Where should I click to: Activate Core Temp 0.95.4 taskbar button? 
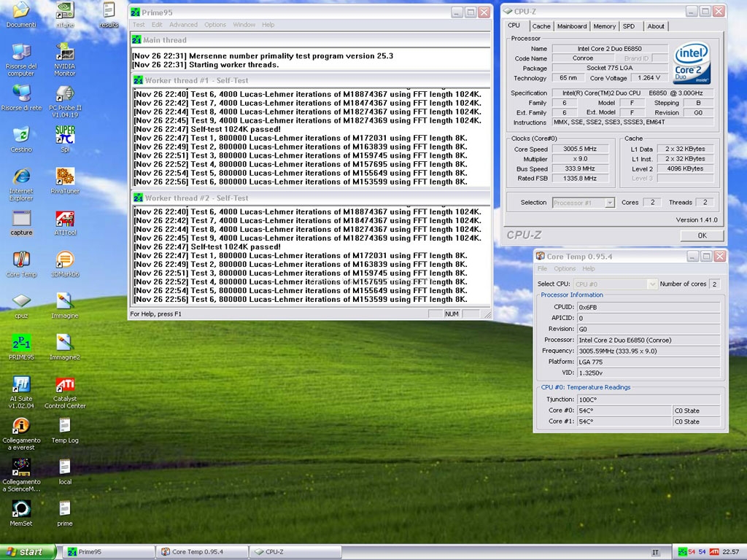(x=202, y=552)
